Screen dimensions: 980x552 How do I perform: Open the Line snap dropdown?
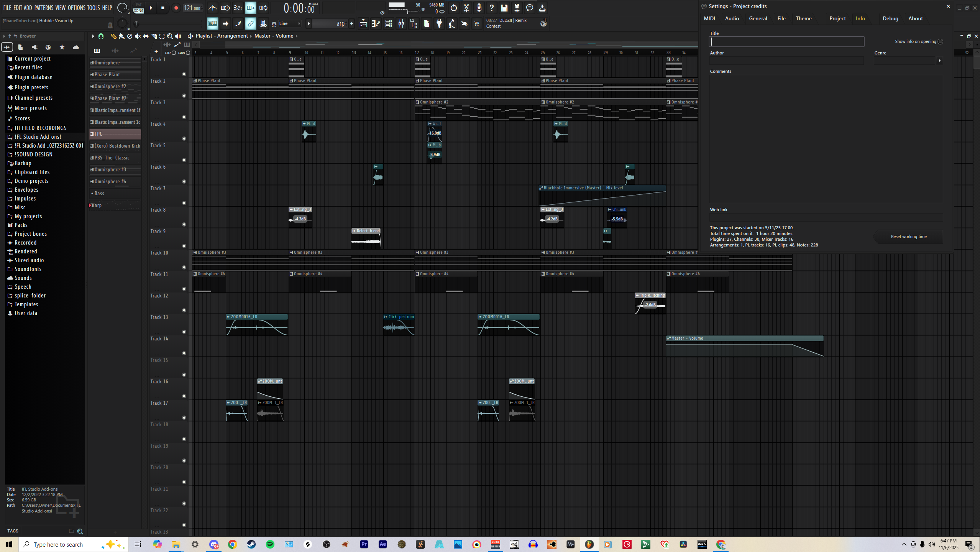(x=290, y=24)
